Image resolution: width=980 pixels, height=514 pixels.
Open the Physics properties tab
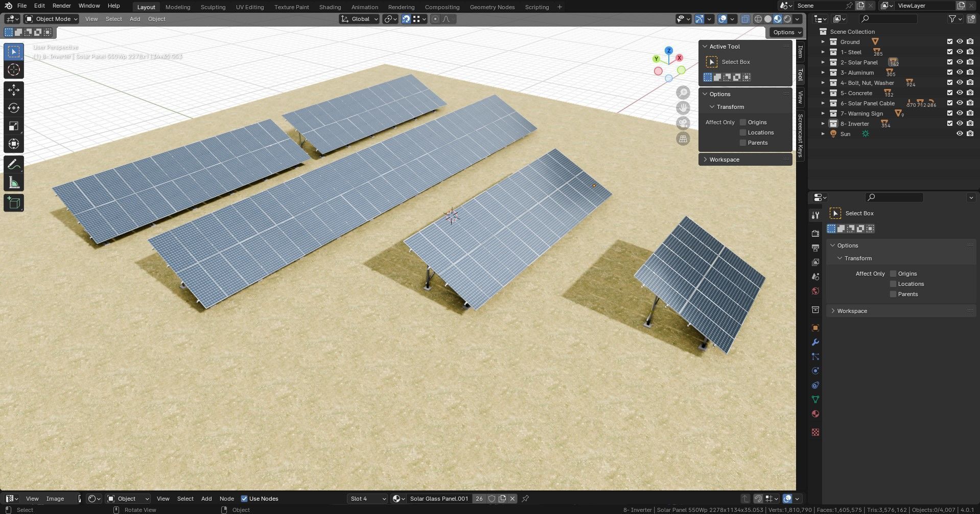tap(815, 371)
